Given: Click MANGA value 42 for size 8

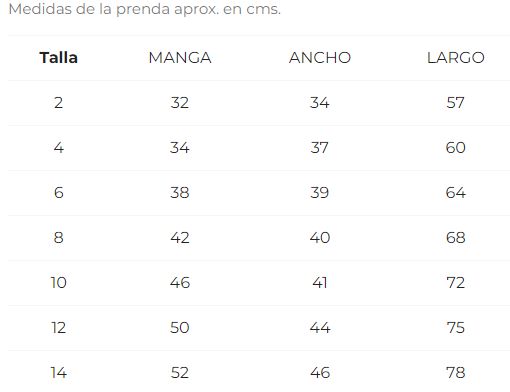Looking at the screenshot, I should (x=180, y=238).
